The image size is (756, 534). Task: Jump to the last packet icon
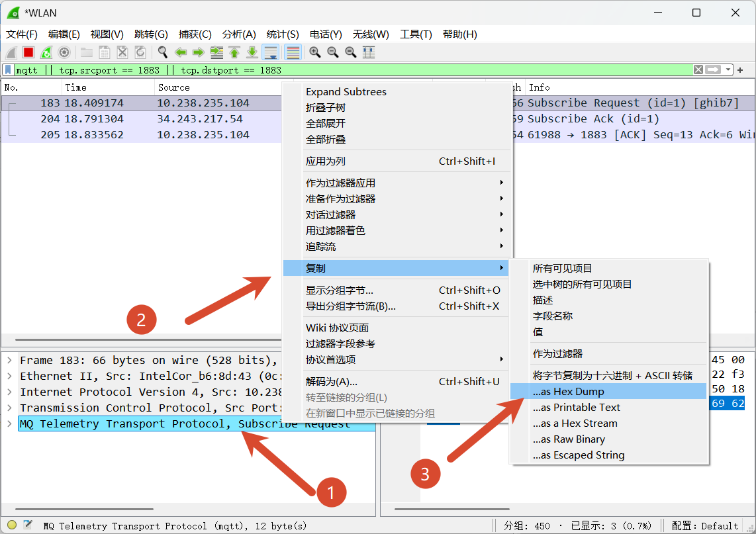click(252, 52)
